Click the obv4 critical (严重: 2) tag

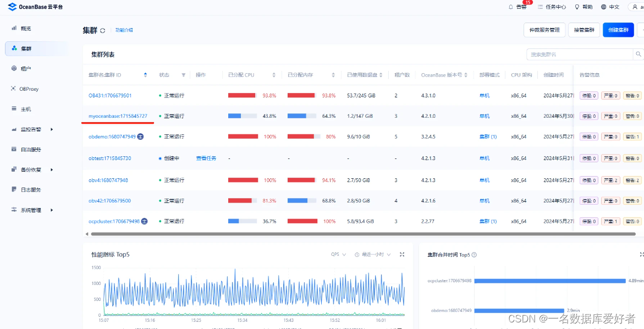point(611,180)
